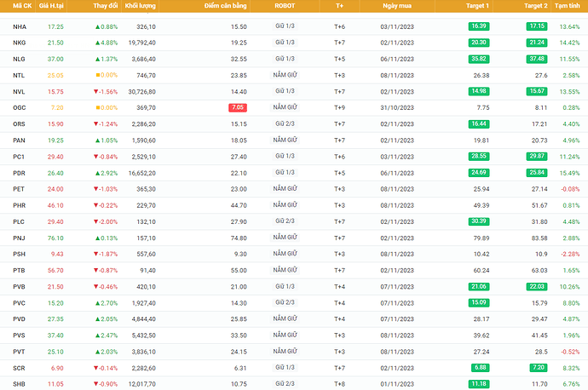Select stock code PDR
Screen dimensions: 588x390
[19, 173]
